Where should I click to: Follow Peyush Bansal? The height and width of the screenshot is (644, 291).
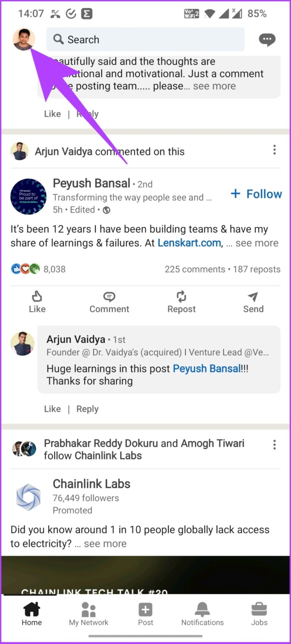257,194
